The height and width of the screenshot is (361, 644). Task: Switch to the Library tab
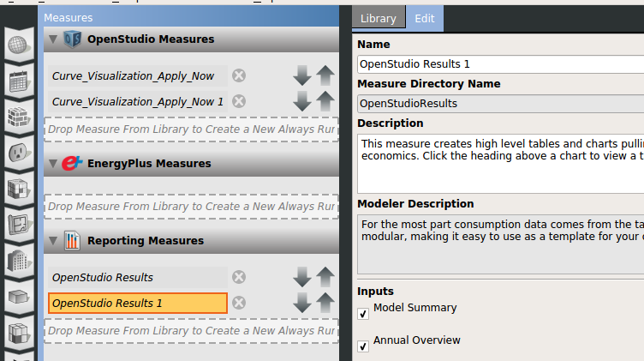pos(379,19)
